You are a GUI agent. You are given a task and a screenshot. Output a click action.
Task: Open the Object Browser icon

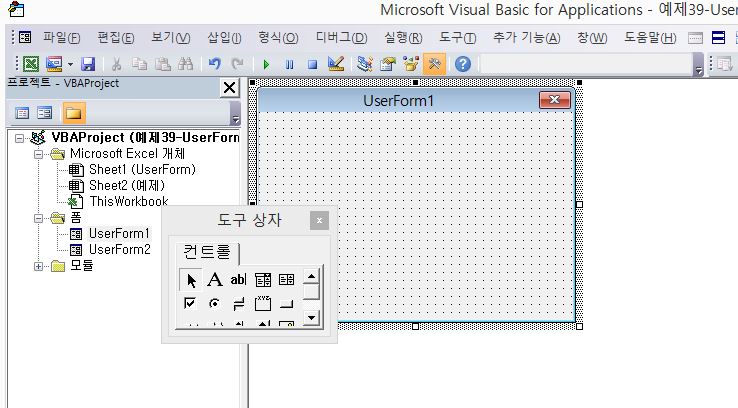[x=411, y=64]
